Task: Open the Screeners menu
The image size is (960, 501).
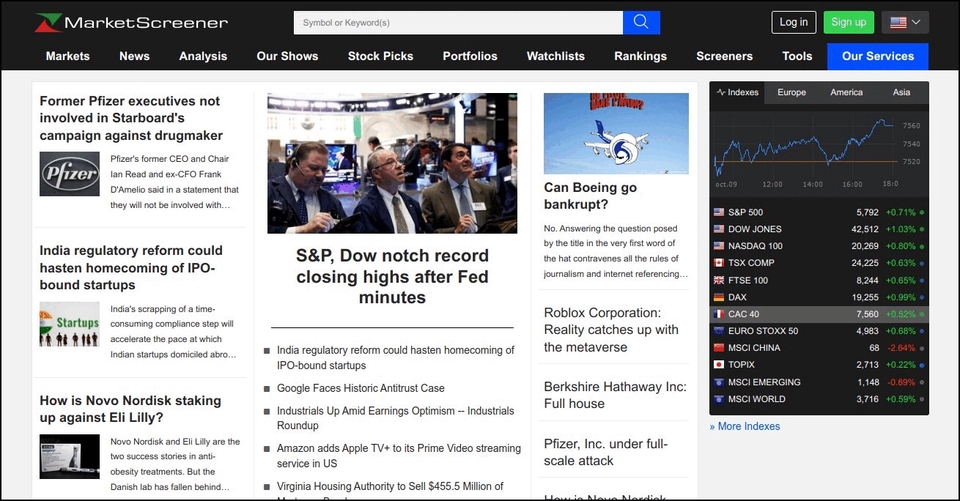Action: pyautogui.click(x=724, y=56)
